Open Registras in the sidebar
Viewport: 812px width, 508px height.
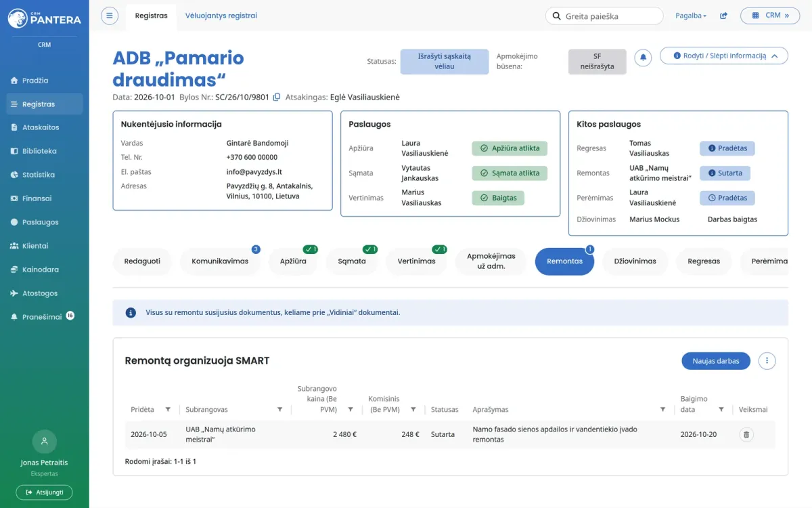[45, 104]
